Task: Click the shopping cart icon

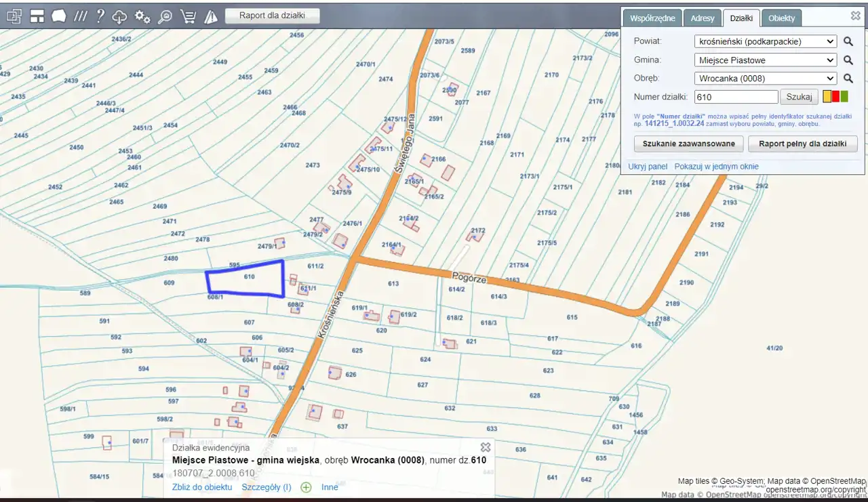Action: pos(188,17)
